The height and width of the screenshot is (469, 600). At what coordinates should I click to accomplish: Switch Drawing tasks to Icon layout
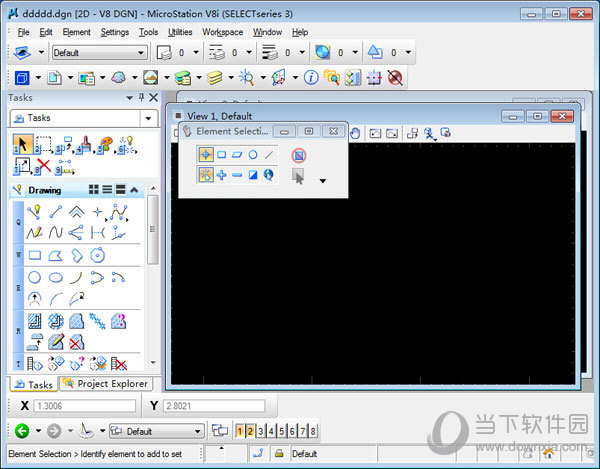(x=94, y=189)
